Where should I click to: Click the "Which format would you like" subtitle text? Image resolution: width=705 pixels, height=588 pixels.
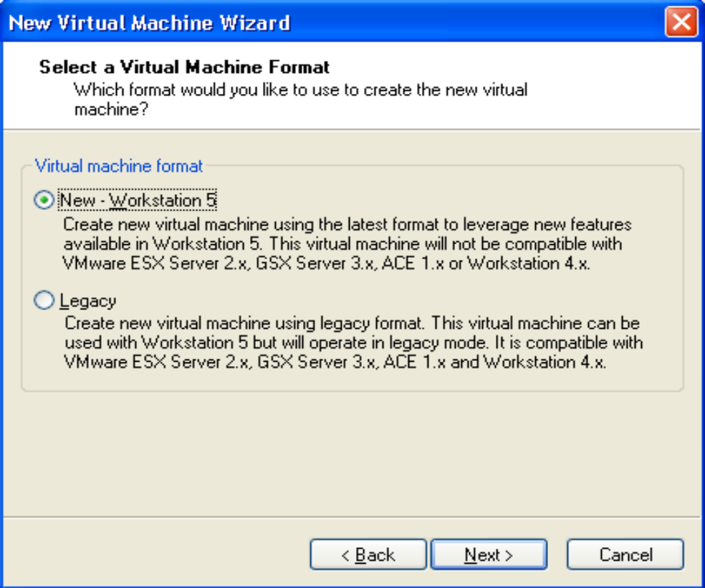(x=301, y=90)
